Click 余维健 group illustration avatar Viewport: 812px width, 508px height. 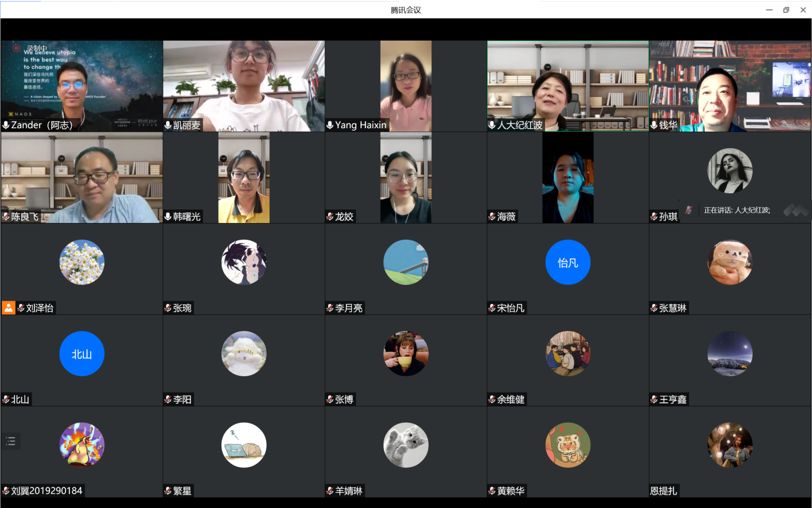(568, 354)
